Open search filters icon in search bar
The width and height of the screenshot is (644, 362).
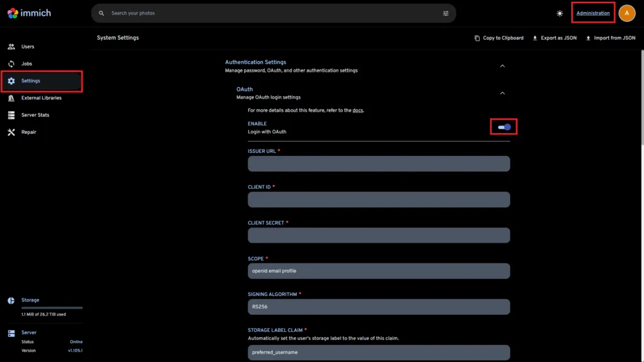pos(445,13)
